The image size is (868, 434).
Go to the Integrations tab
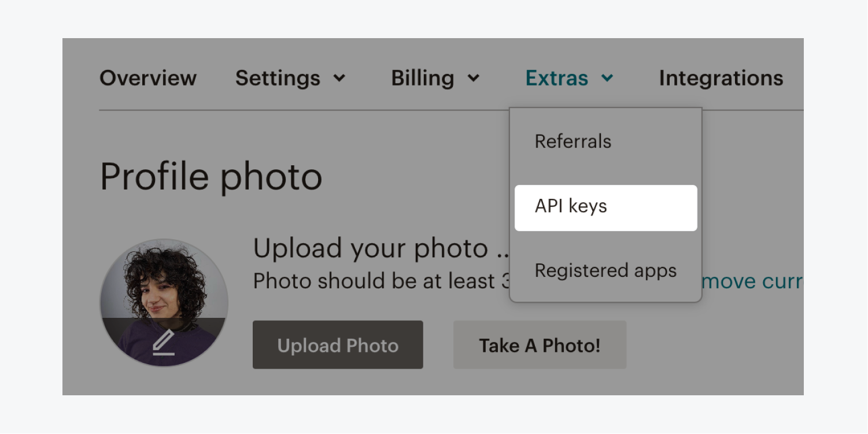tap(721, 78)
